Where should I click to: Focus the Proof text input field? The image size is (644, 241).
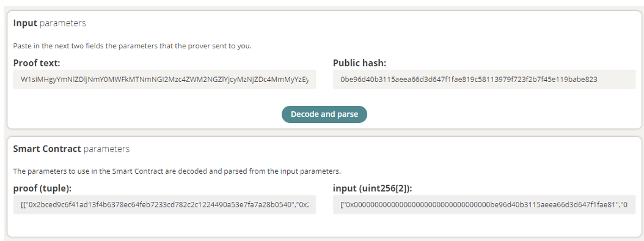(x=165, y=80)
